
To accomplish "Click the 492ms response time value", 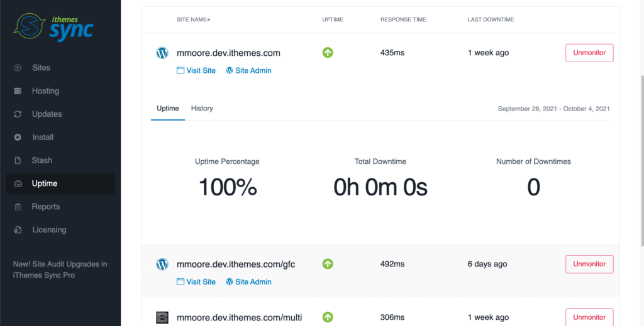I will pyautogui.click(x=392, y=264).
